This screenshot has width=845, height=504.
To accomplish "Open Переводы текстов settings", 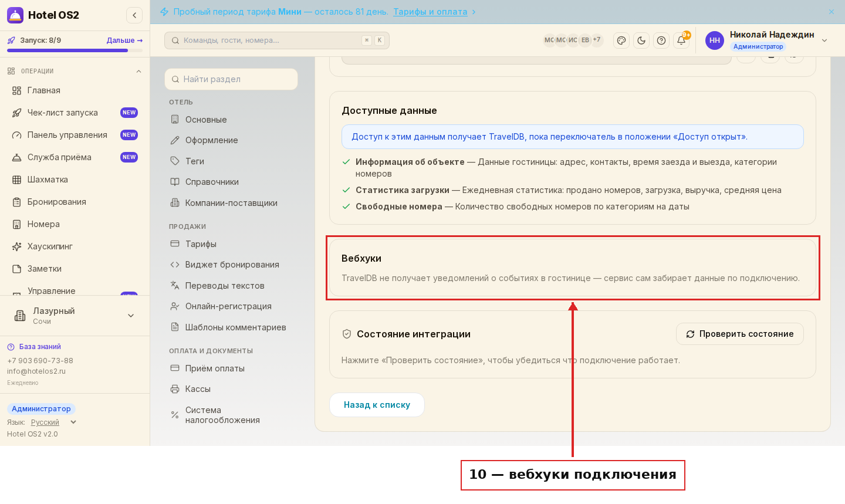I will (x=231, y=286).
